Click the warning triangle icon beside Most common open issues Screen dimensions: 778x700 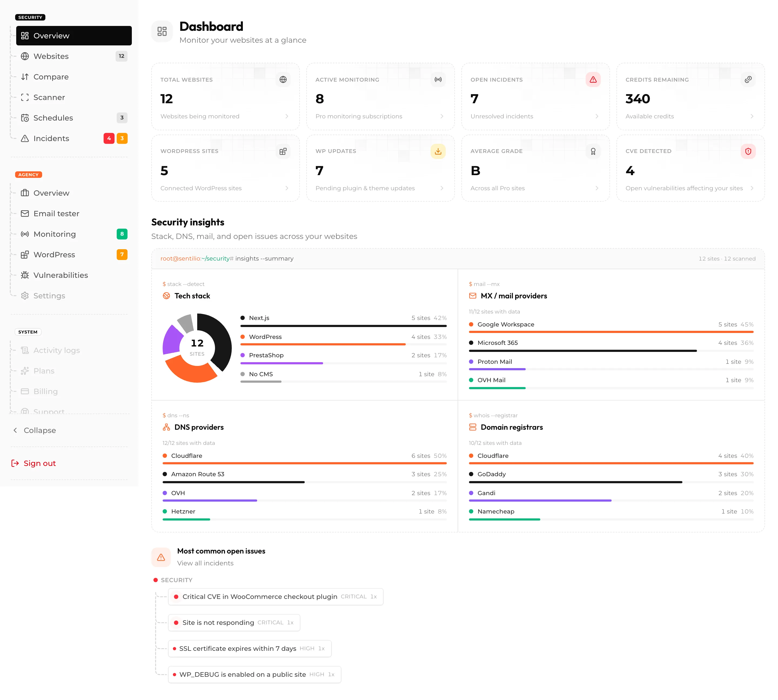tap(161, 557)
